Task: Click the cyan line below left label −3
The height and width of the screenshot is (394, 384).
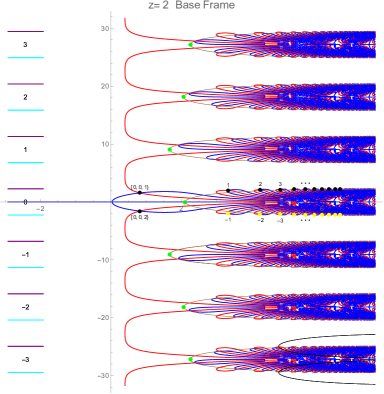Action: click(26, 372)
